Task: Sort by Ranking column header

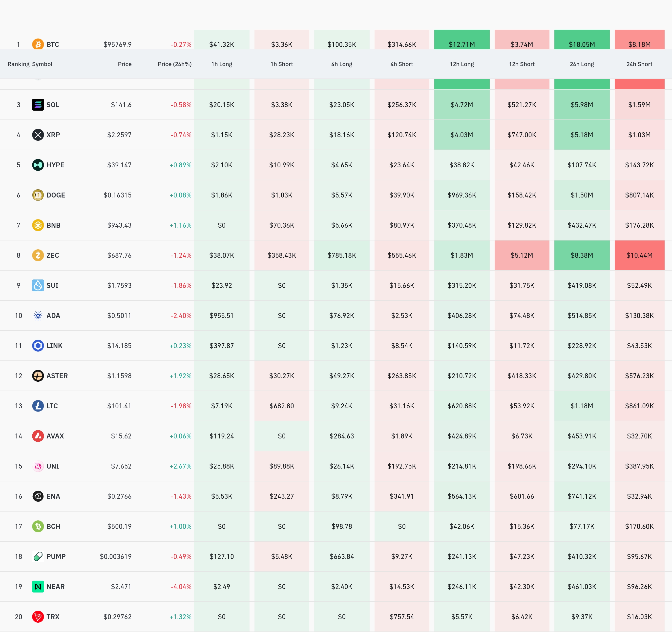Action: coord(18,64)
